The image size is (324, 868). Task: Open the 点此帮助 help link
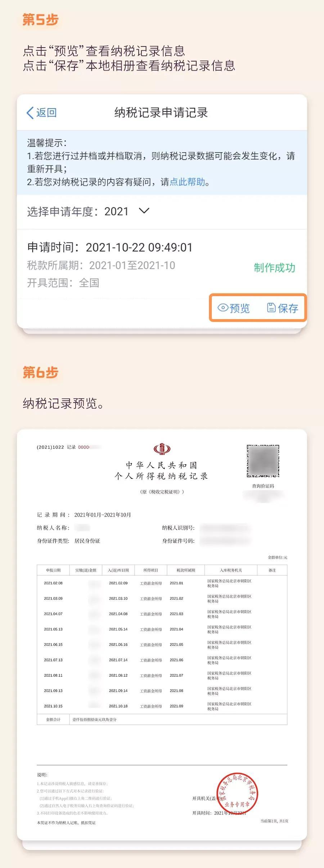[x=187, y=182]
